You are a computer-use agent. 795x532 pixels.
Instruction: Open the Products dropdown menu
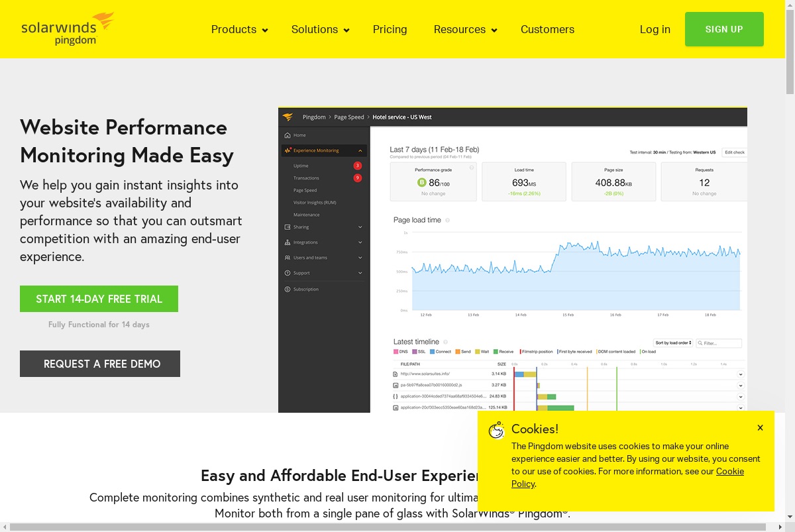[x=239, y=29]
